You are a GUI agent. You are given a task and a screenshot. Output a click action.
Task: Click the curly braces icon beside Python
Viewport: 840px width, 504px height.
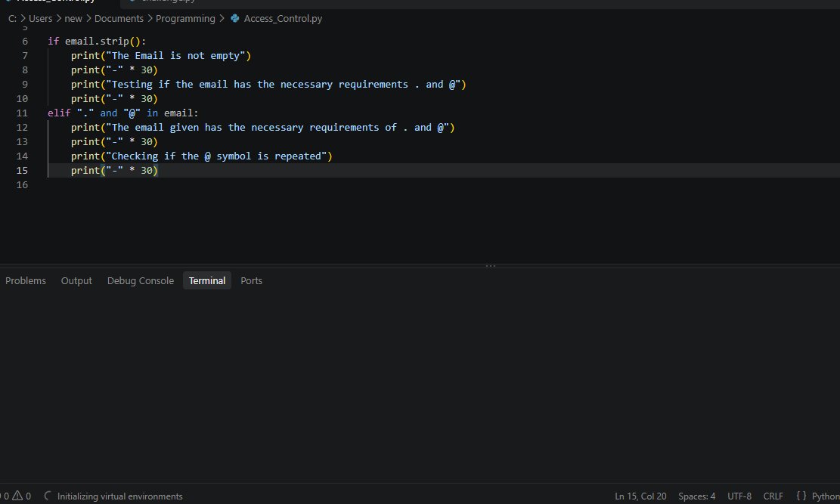tap(801, 496)
